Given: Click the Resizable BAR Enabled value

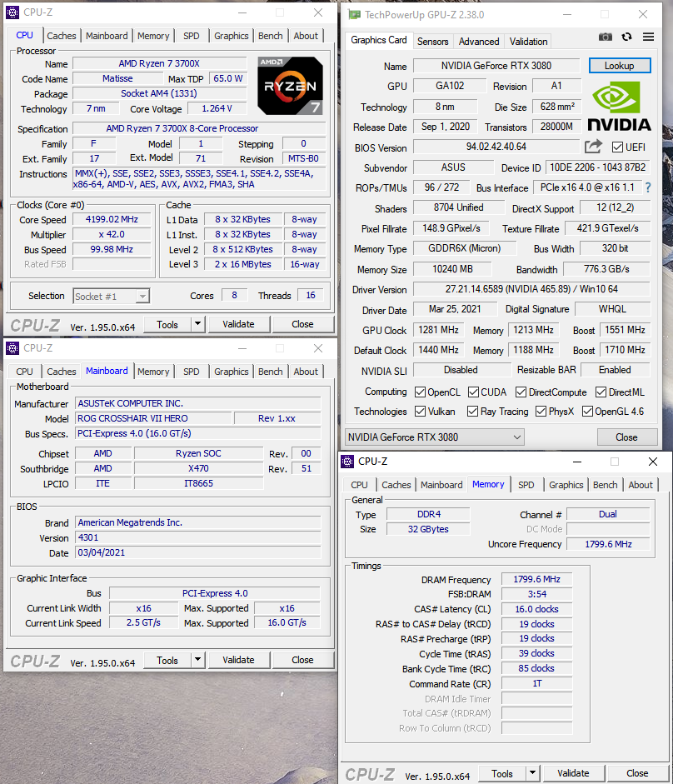Looking at the screenshot, I should 615,369.
